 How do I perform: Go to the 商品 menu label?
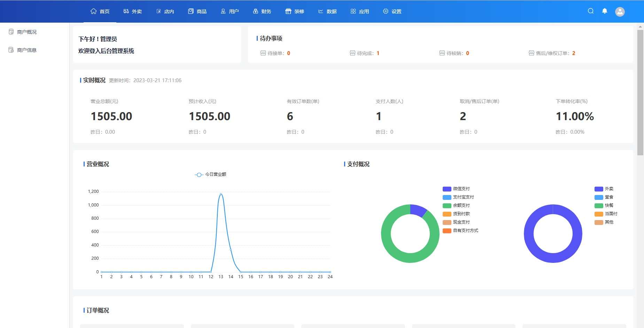coord(202,11)
